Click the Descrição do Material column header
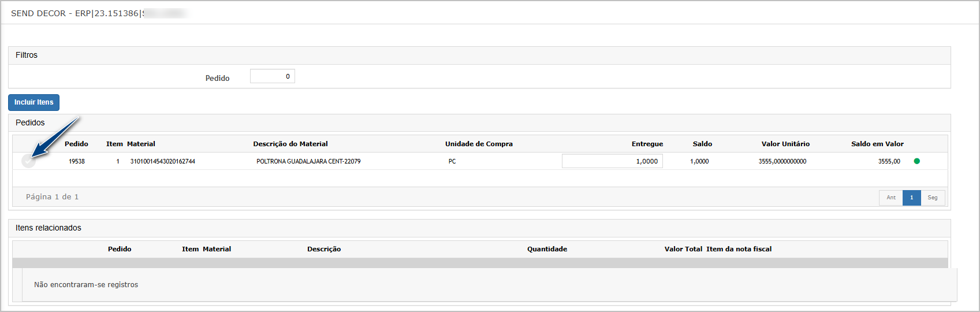980x312 pixels. pyautogui.click(x=290, y=144)
